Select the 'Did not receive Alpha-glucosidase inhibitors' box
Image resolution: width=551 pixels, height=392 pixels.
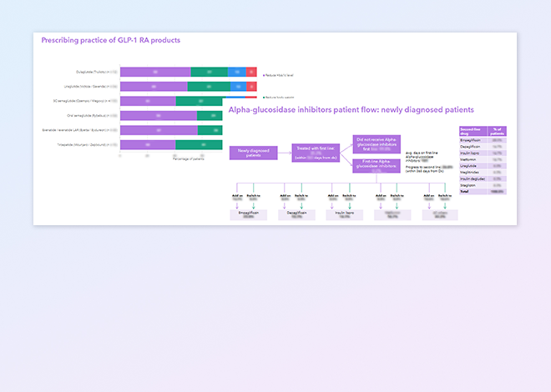coord(377,144)
